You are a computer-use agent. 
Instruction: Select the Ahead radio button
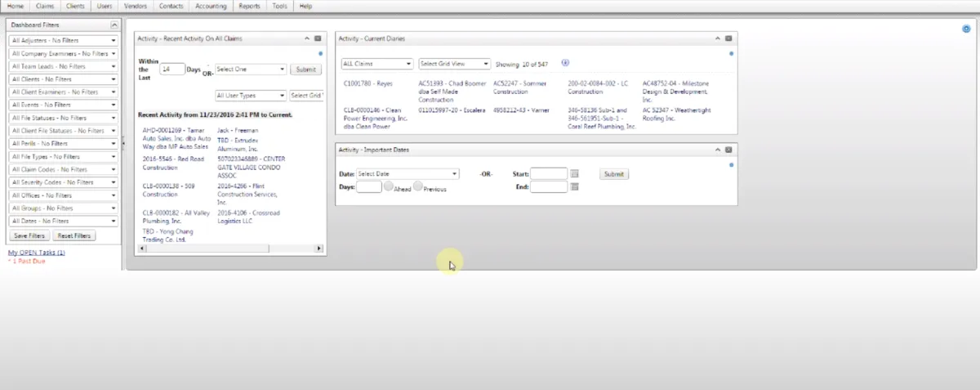point(389,186)
